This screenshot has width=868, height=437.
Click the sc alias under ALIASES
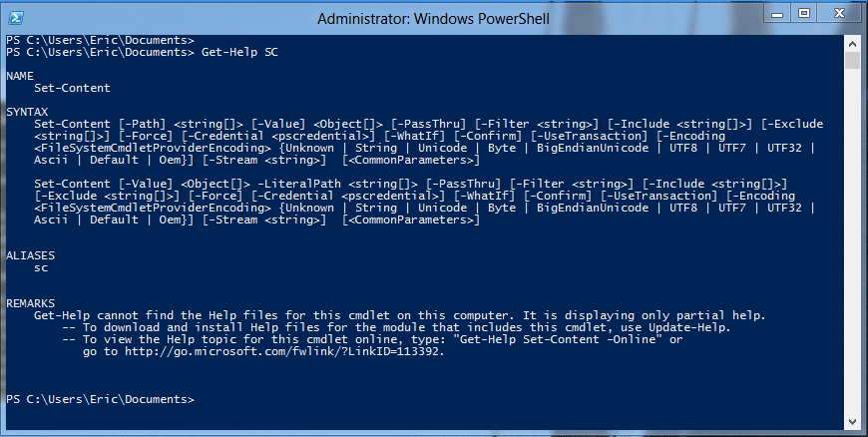41,268
